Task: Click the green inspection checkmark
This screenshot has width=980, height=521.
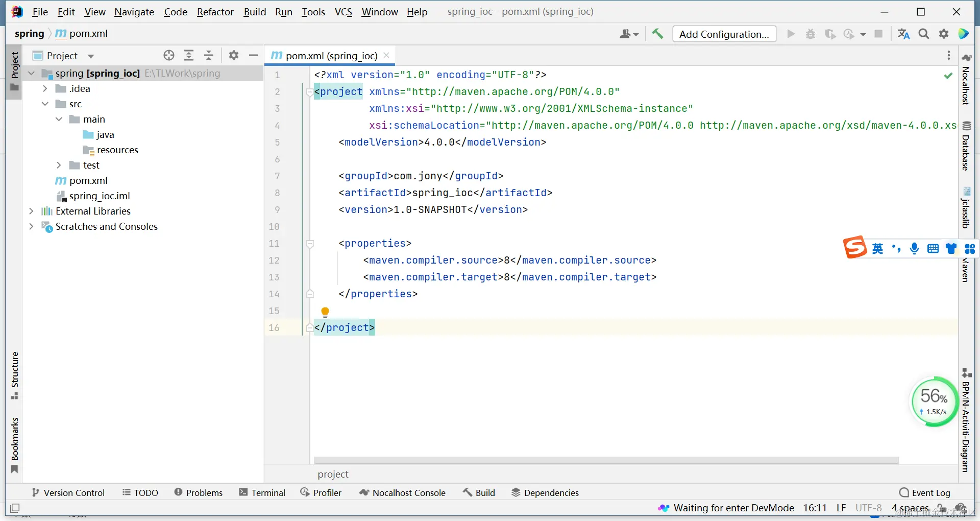Action: point(948,76)
